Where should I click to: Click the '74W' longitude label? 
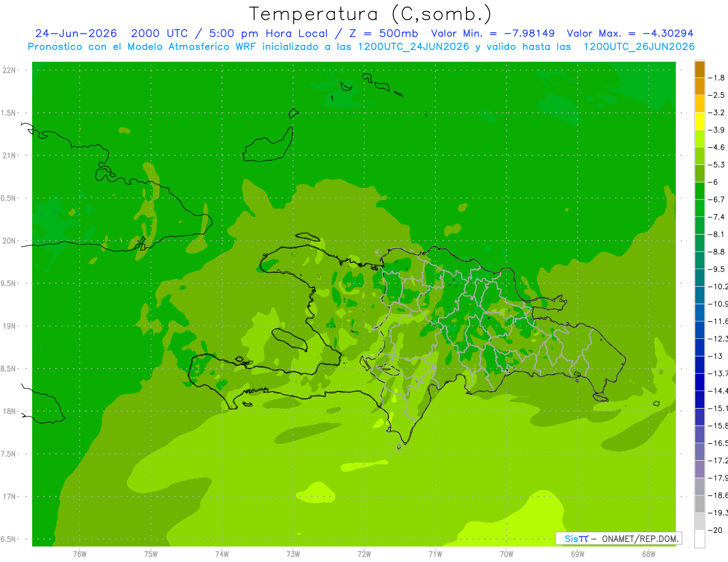[x=222, y=554]
